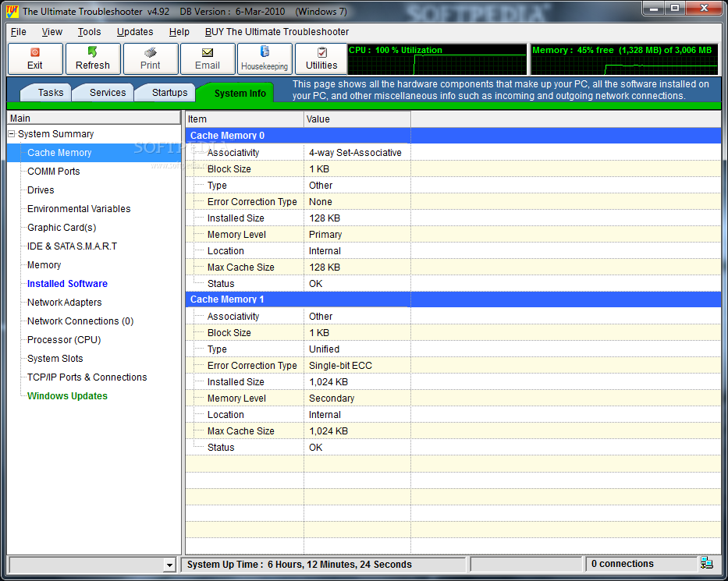This screenshot has width=728, height=581.
Task: Click the Value column header
Action: tap(357, 119)
